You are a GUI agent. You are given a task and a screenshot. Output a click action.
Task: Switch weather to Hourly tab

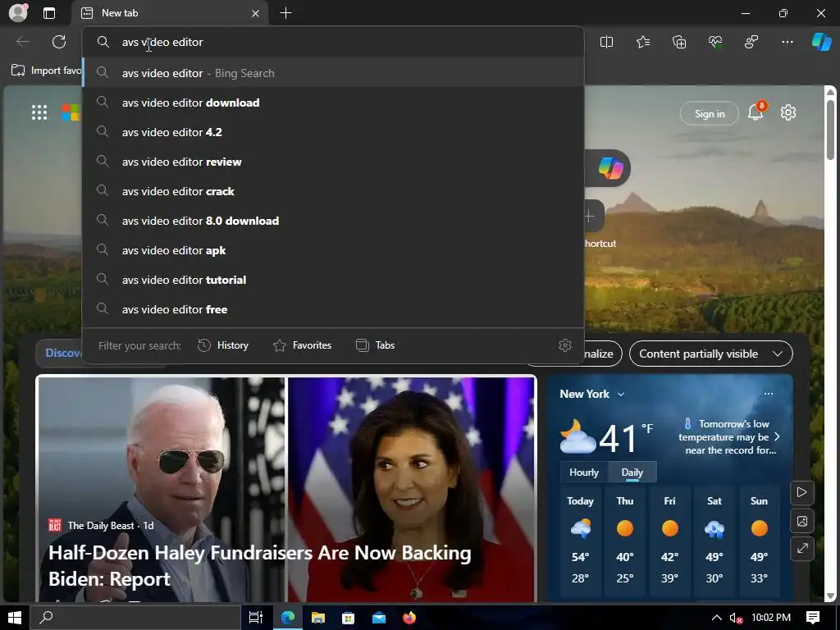[x=584, y=472]
